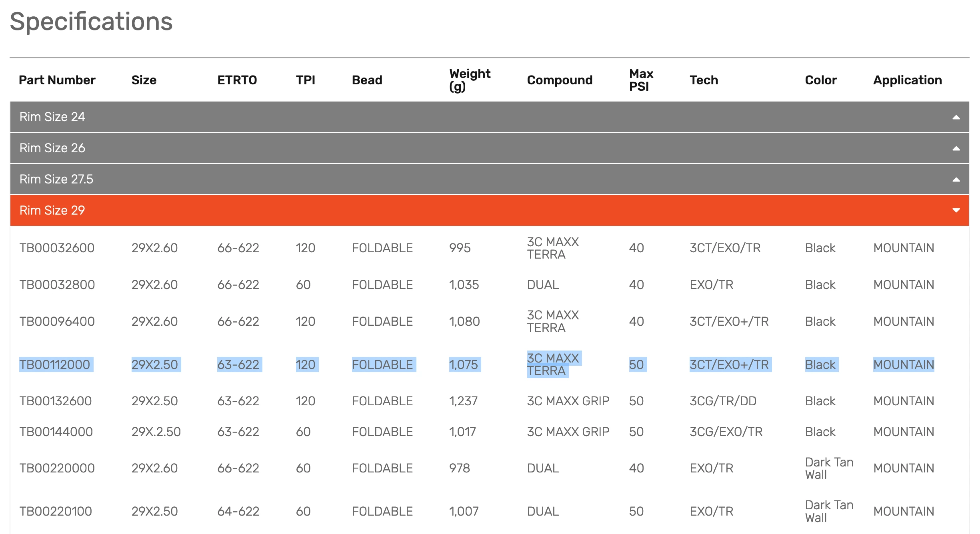Click the Max PSI column header
980x534 pixels.
(x=641, y=80)
